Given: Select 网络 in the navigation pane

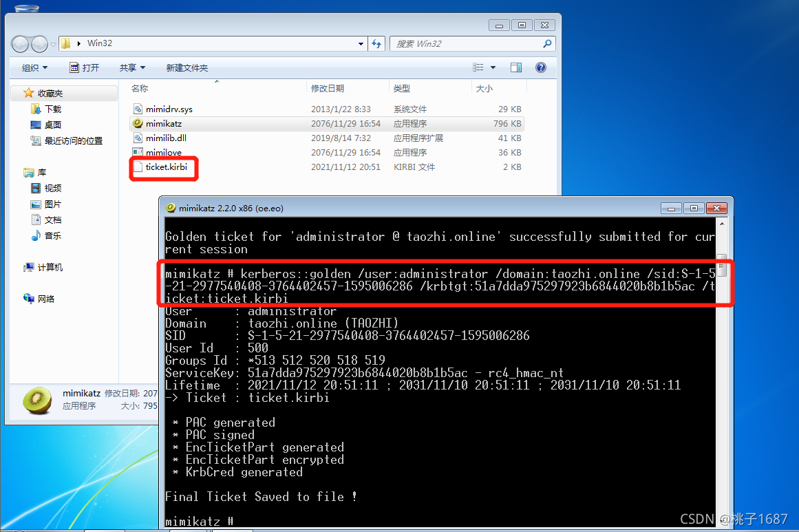Looking at the screenshot, I should pos(45,299).
